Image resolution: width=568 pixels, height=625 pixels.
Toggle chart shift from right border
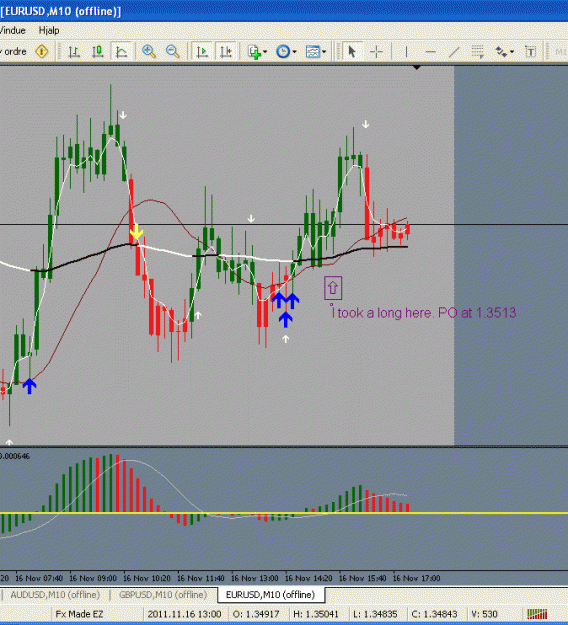(226, 52)
